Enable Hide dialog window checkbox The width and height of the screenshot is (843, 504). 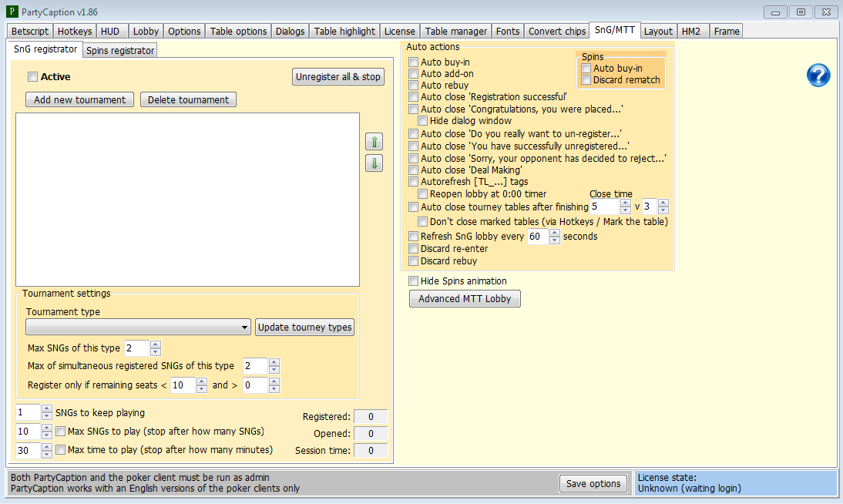point(422,121)
